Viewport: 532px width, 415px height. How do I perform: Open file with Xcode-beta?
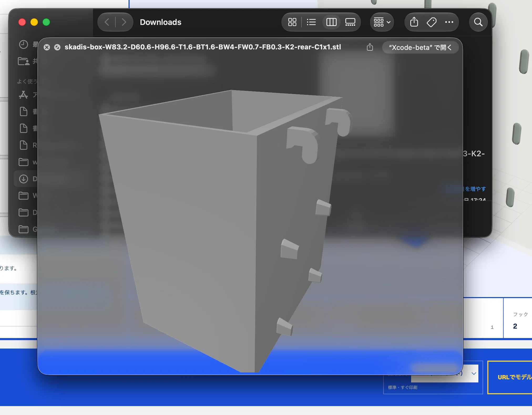click(x=420, y=47)
